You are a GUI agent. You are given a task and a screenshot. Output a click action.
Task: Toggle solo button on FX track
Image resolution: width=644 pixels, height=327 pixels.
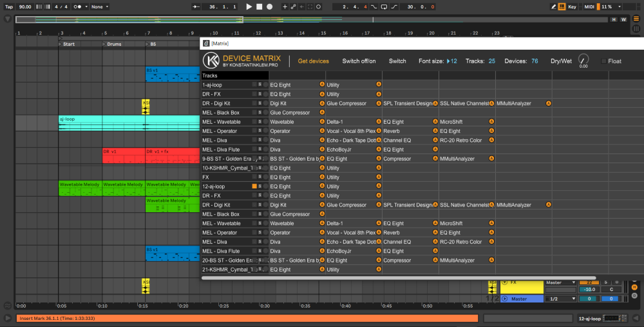[x=605, y=282]
